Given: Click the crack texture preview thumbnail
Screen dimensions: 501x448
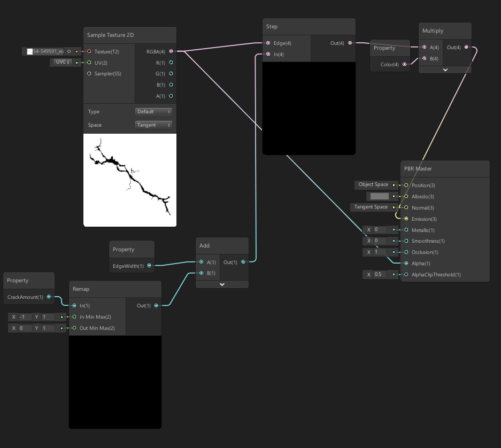Looking at the screenshot, I should [x=130, y=180].
